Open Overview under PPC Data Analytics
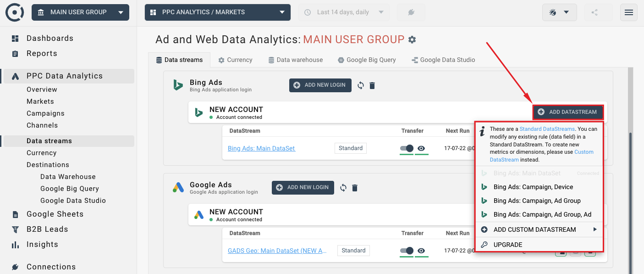Viewport: 644px width, 274px height. (42, 89)
